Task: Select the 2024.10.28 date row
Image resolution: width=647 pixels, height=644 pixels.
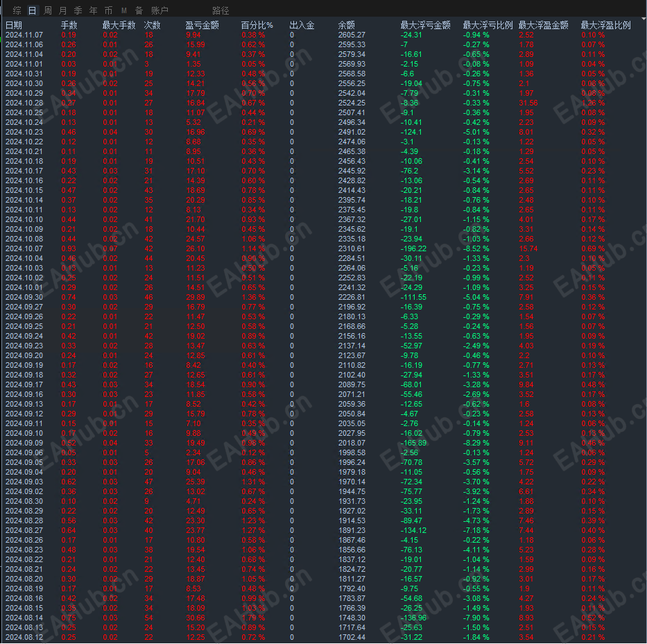Action: (x=24, y=103)
